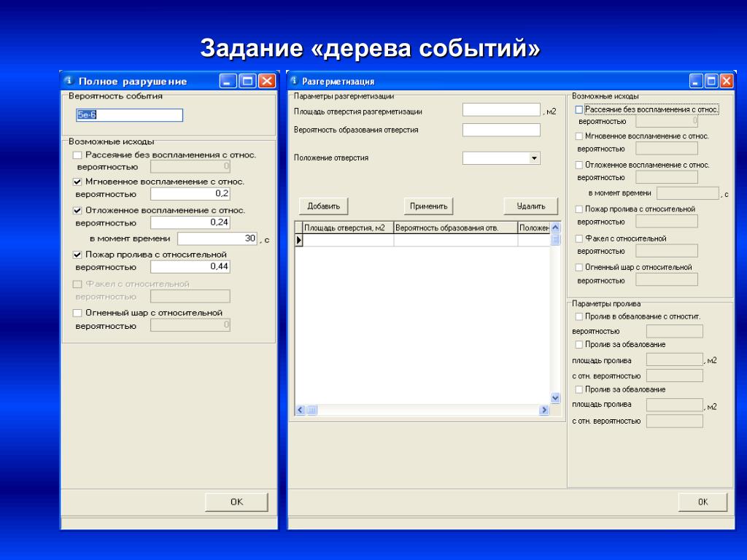This screenshot has width=747, height=560.
Task: Click the в момент времени field with 30
Action: click(x=217, y=238)
